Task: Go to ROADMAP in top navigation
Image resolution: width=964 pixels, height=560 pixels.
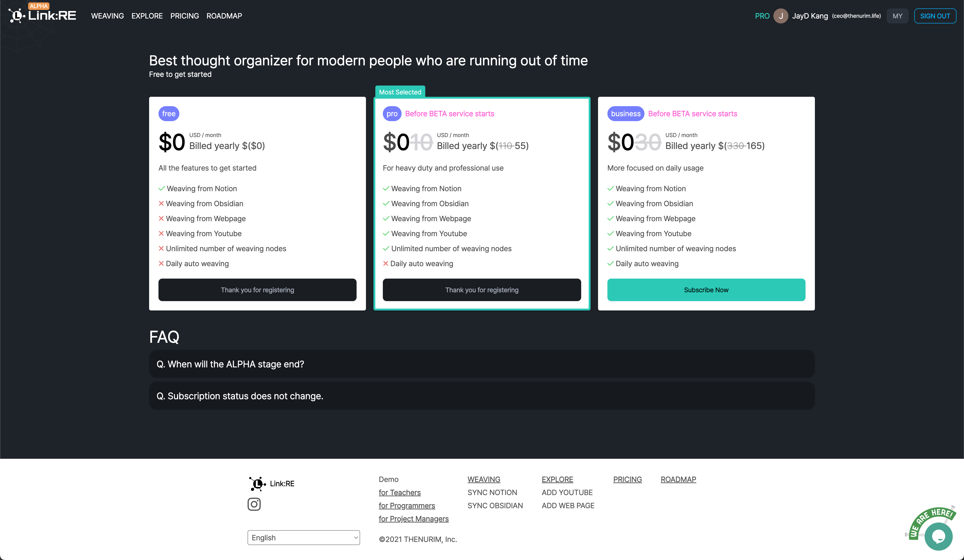Action: click(x=224, y=16)
